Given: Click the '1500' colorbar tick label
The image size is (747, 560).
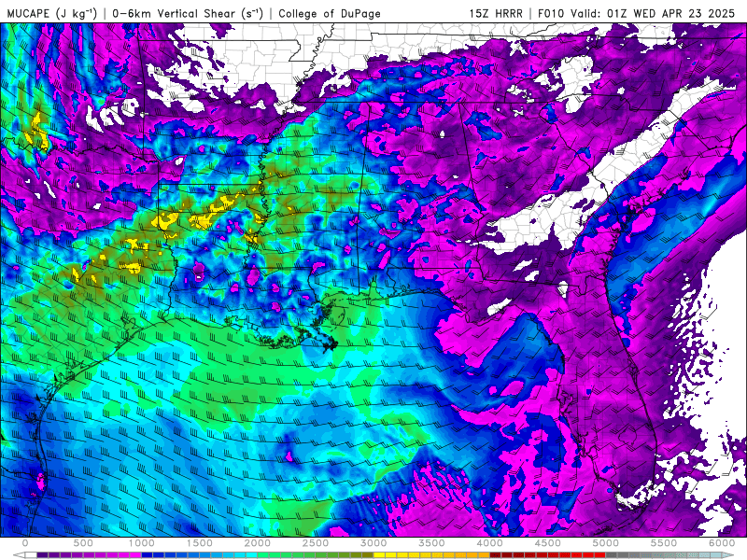Looking at the screenshot, I should click(199, 543).
